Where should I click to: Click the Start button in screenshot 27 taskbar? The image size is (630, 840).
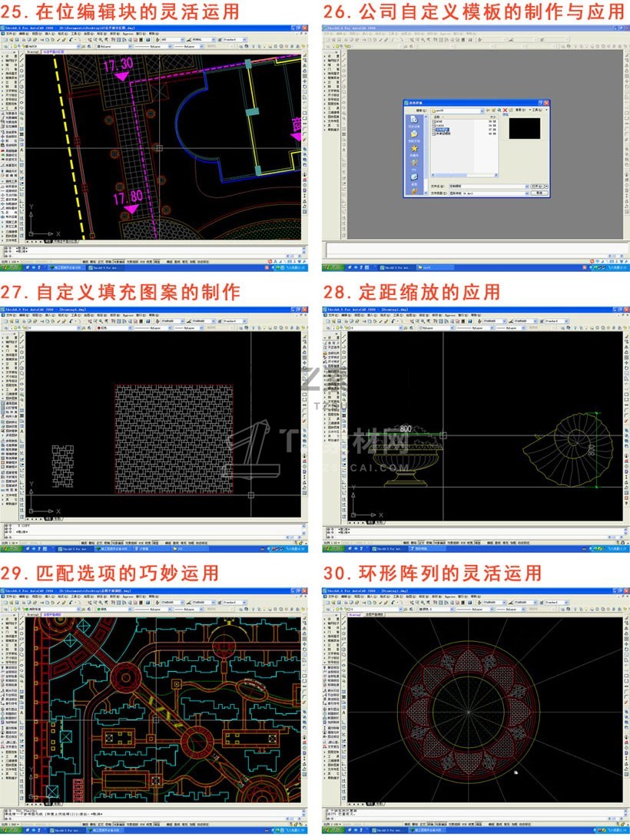(x=11, y=548)
